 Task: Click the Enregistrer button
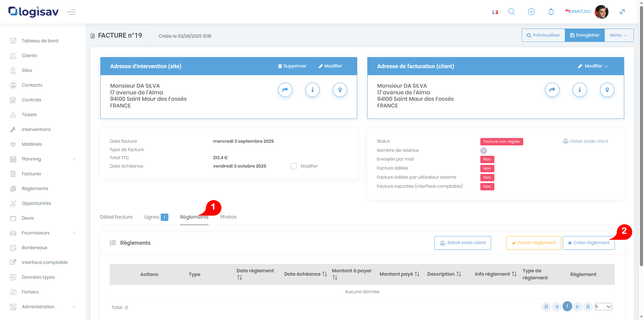click(x=585, y=35)
